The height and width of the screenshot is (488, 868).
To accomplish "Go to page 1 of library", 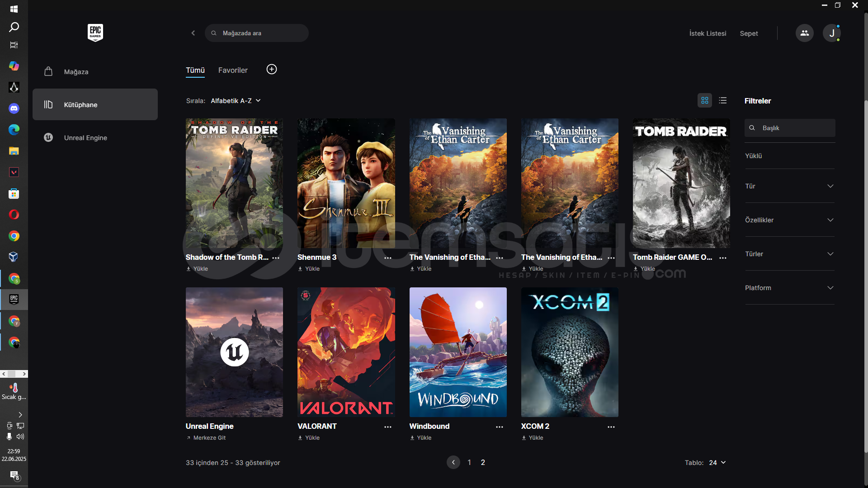I will pyautogui.click(x=469, y=462).
